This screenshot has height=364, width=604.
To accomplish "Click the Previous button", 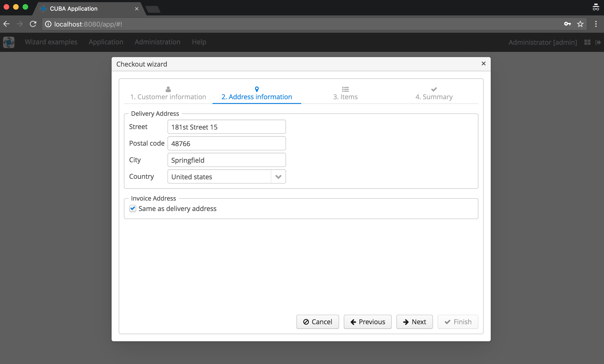I will pos(368,322).
